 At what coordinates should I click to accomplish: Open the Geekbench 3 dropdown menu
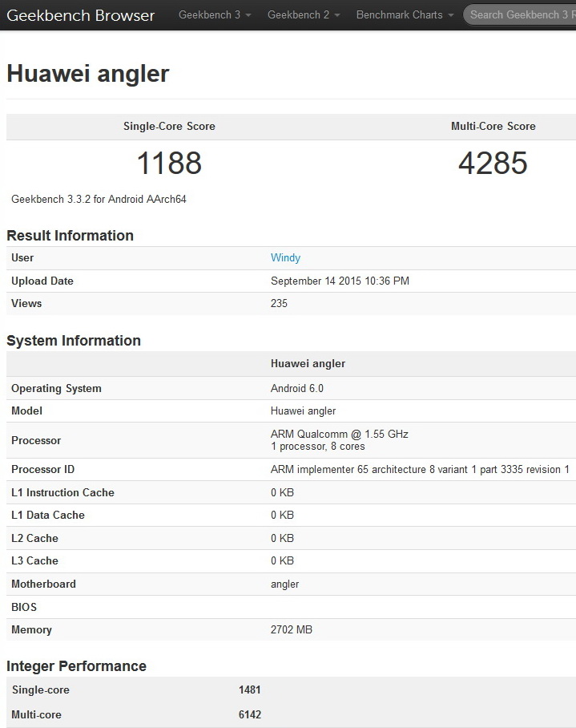tap(215, 15)
